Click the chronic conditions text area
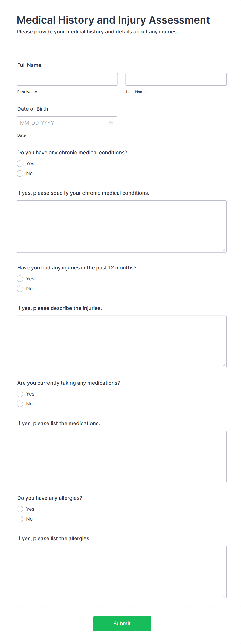This screenshot has width=241, height=644. pos(122,226)
